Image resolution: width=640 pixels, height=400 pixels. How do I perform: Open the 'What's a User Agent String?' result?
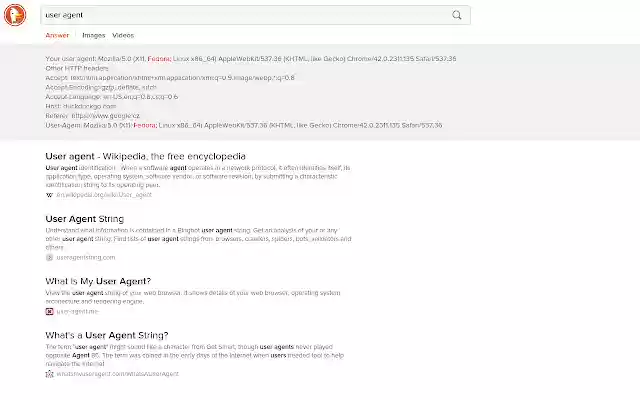click(107, 336)
